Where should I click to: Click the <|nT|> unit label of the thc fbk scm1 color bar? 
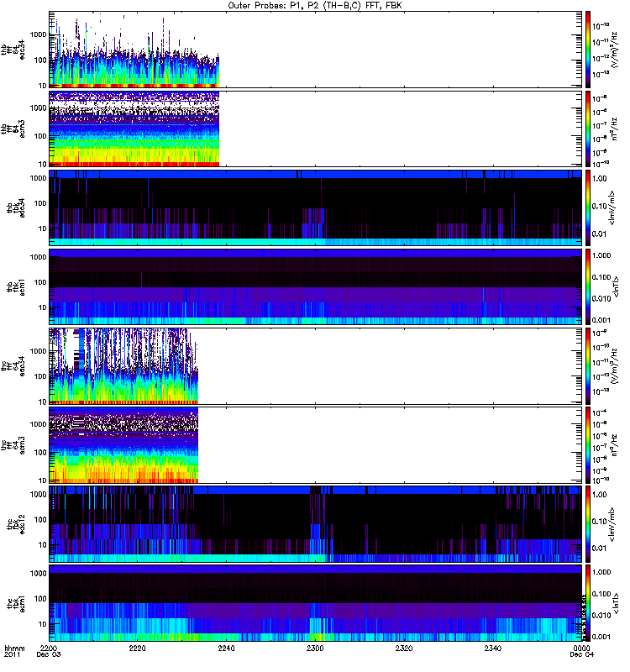click(617, 603)
